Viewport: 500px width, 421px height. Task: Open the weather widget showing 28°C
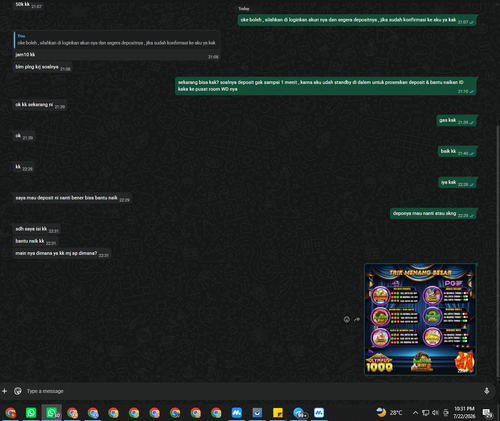tap(389, 413)
